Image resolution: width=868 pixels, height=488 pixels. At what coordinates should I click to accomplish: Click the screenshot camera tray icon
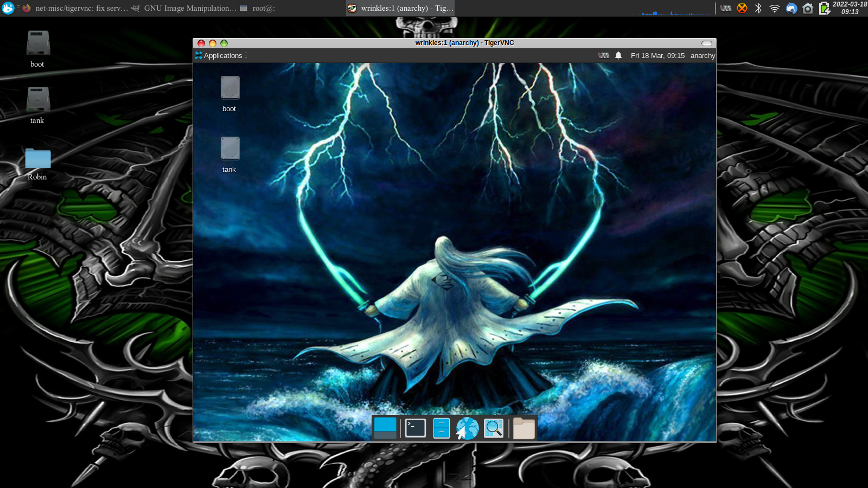click(x=808, y=8)
